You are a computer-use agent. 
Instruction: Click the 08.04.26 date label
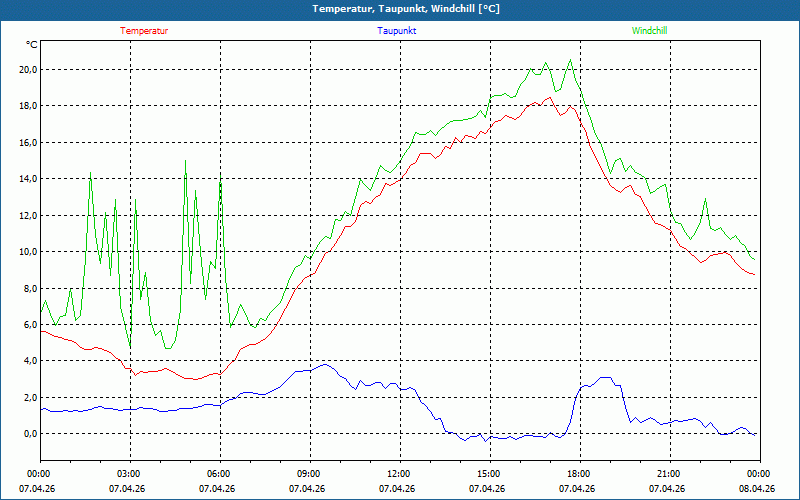click(757, 488)
